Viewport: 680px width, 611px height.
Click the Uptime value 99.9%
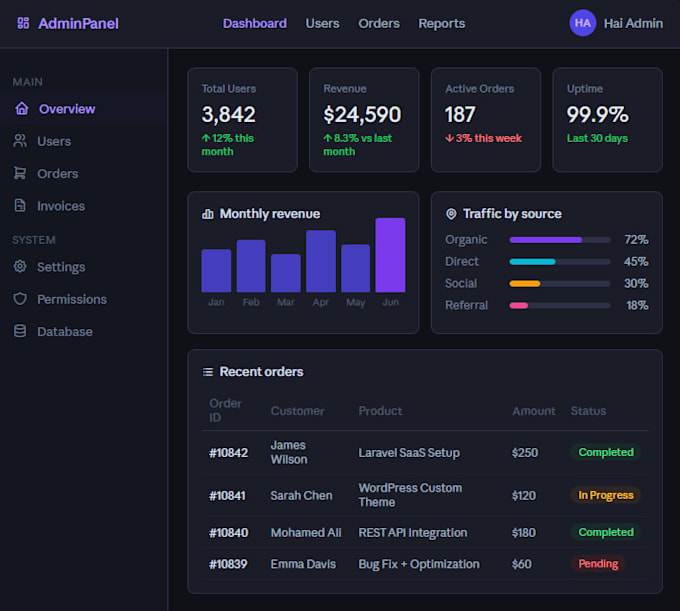tap(598, 114)
